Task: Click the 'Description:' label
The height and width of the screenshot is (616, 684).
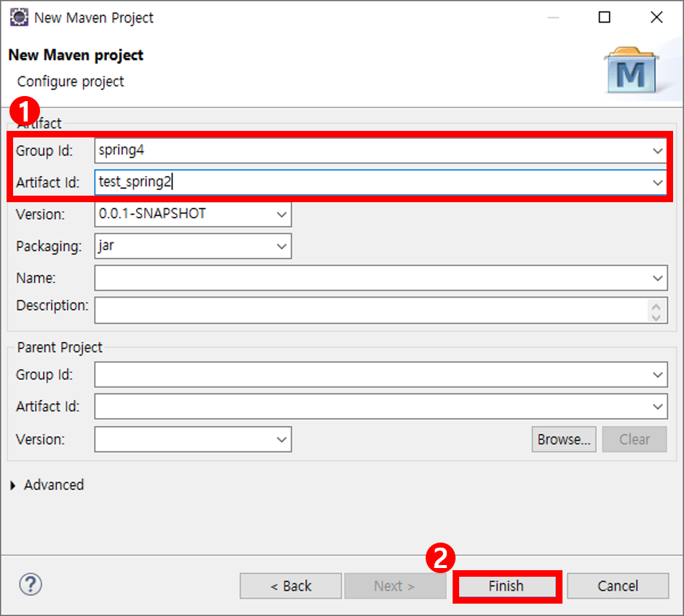Action: tap(52, 305)
